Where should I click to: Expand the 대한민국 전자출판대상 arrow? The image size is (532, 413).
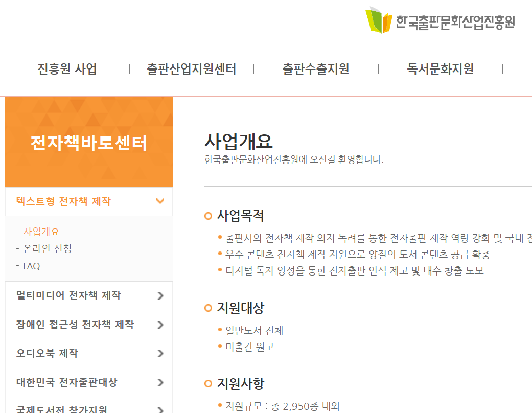pos(160,383)
